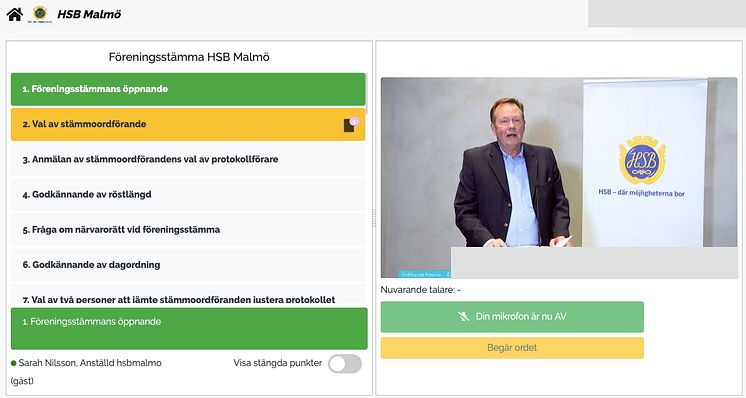The width and height of the screenshot is (746, 398).
Task: Open item 4 Godkännande av röstlängd
Action: point(188,195)
